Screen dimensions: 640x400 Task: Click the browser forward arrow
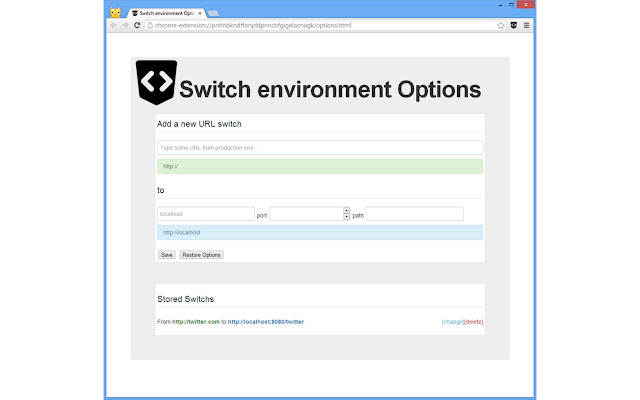click(125, 25)
